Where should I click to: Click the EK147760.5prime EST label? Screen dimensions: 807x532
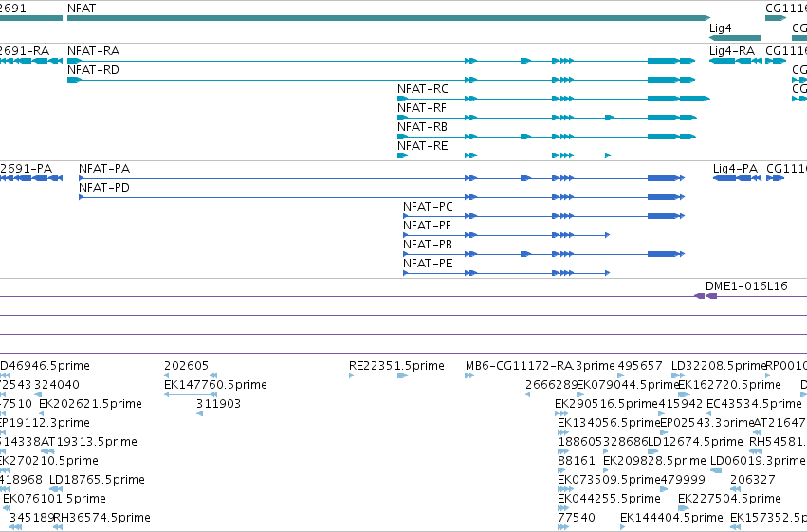215,385
